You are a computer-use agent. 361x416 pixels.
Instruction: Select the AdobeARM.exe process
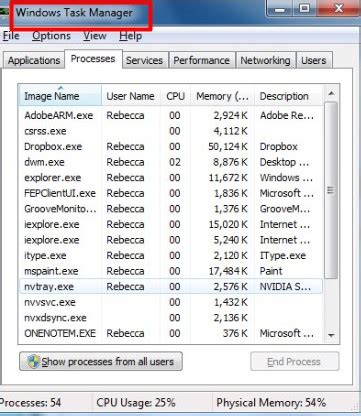(171, 115)
